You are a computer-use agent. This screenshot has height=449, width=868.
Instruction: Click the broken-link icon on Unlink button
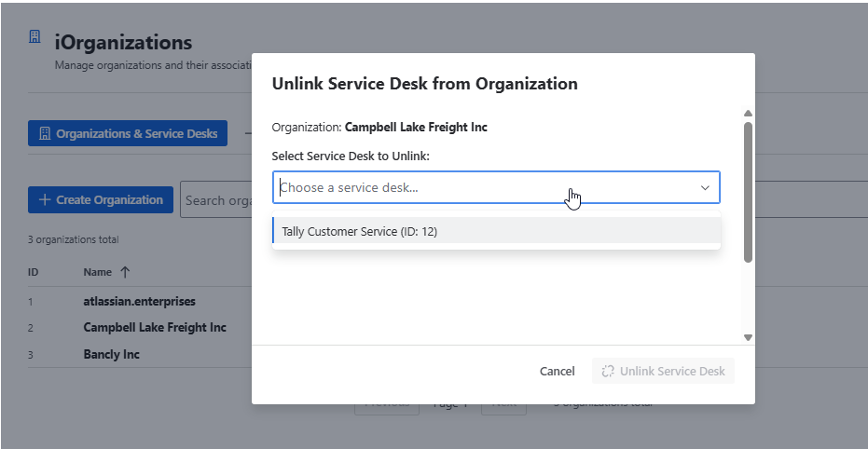click(x=608, y=371)
